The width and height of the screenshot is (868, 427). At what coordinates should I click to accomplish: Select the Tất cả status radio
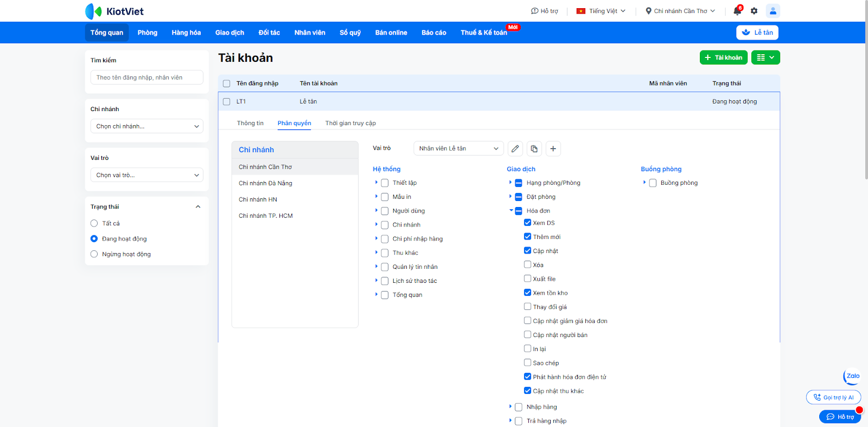coord(94,223)
